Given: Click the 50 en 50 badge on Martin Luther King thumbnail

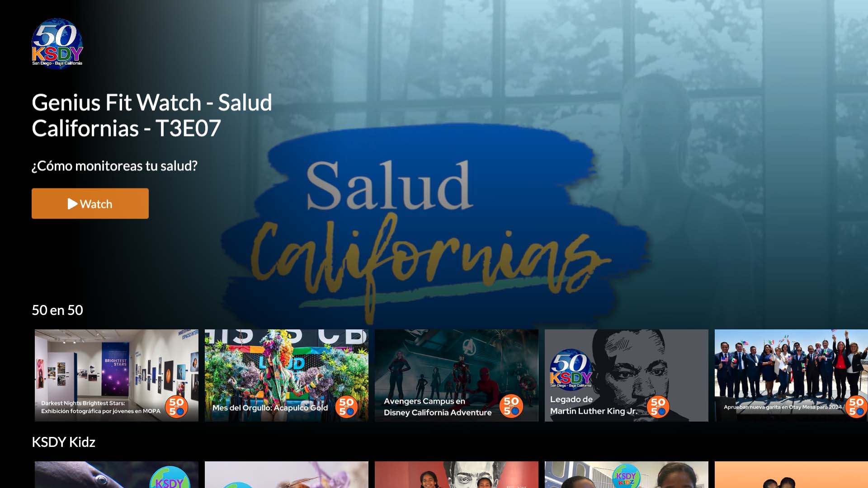Looking at the screenshot, I should pos(658,406).
